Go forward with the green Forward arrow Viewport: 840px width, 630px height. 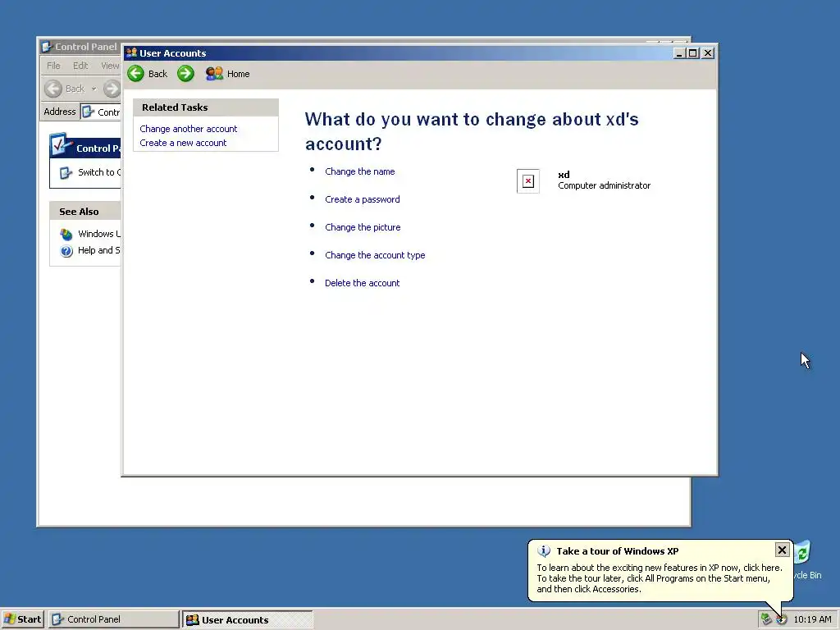[x=186, y=73]
